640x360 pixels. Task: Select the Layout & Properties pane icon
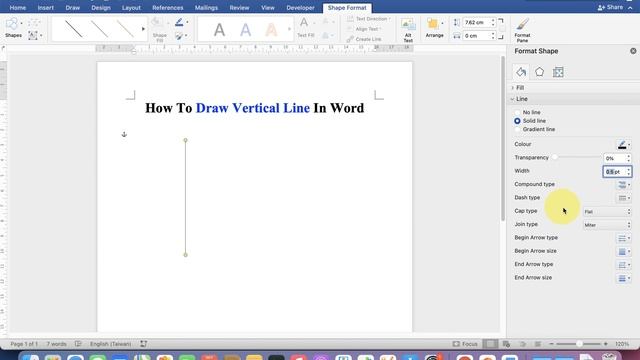558,72
